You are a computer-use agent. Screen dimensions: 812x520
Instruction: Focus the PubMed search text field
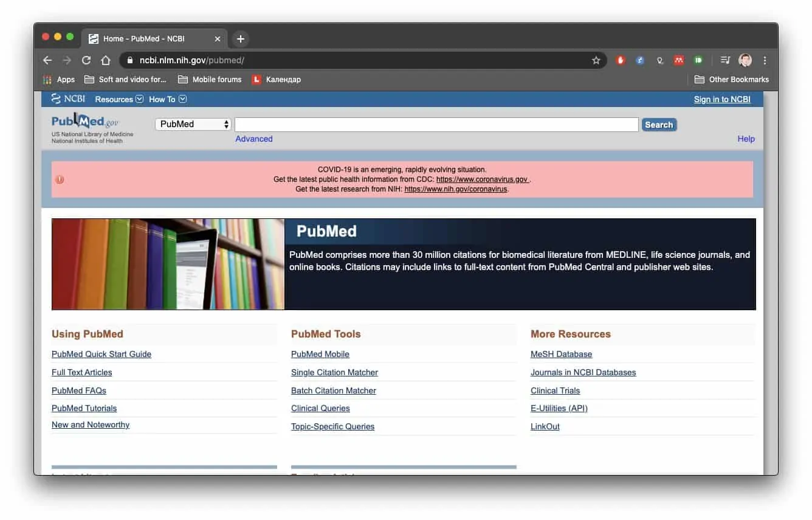click(x=436, y=125)
